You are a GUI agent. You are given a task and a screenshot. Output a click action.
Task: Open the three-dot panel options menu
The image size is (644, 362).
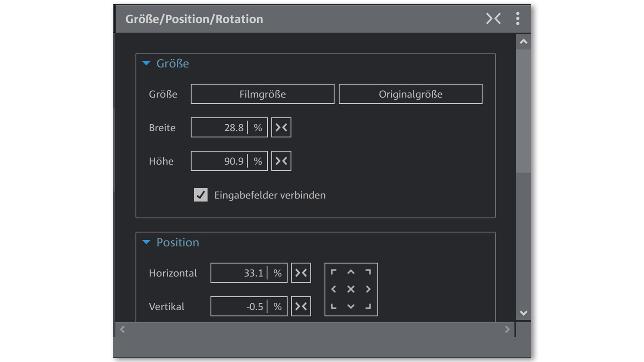click(518, 19)
